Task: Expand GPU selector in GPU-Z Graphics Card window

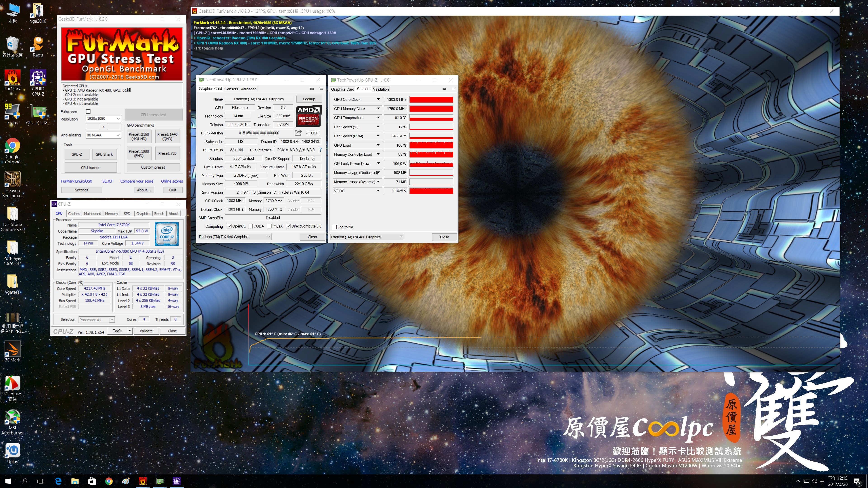Action: (x=235, y=237)
